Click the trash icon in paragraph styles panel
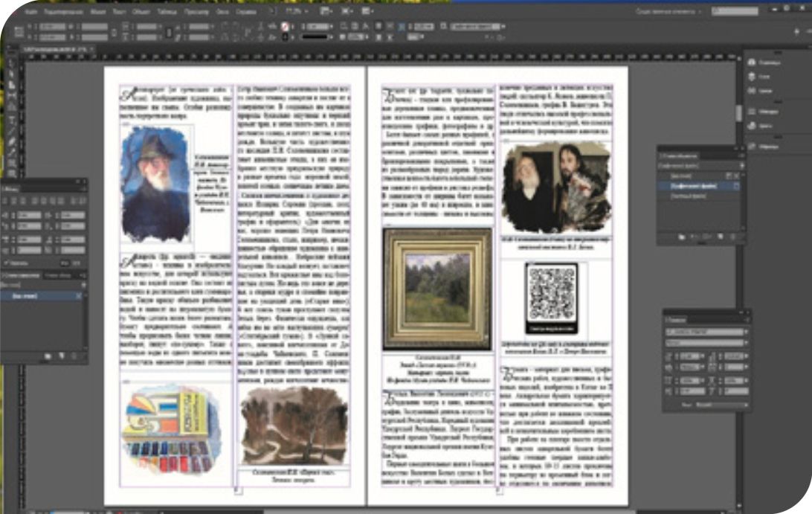Image resolution: width=812 pixels, height=514 pixels. click(72, 357)
